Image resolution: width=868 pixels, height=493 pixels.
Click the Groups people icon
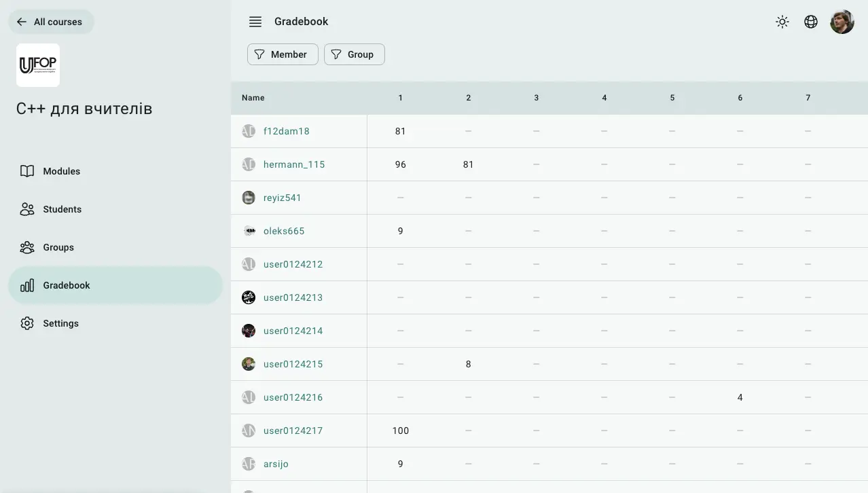tap(27, 247)
